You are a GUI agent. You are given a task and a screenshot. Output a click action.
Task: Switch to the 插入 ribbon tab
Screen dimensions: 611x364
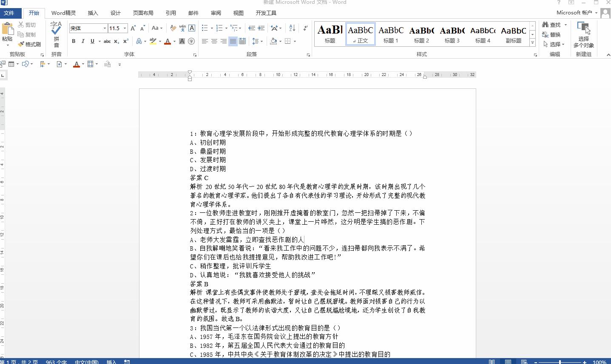93,13
